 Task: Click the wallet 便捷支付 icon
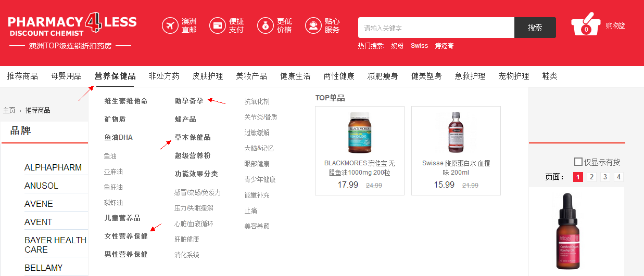218,25
